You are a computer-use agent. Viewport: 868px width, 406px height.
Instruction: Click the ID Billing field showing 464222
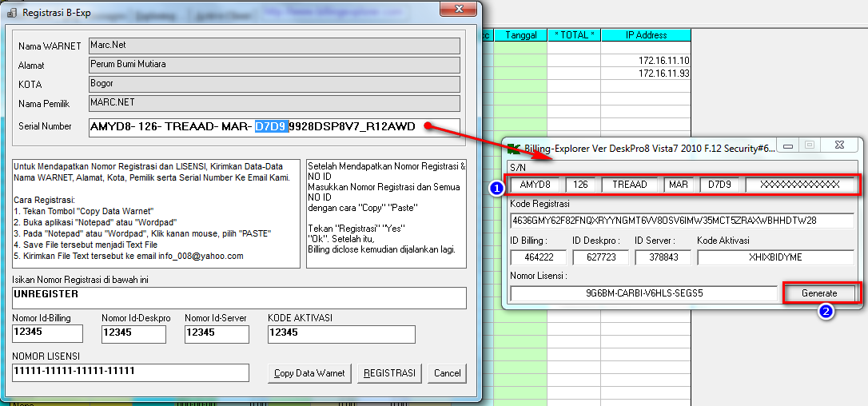538,257
